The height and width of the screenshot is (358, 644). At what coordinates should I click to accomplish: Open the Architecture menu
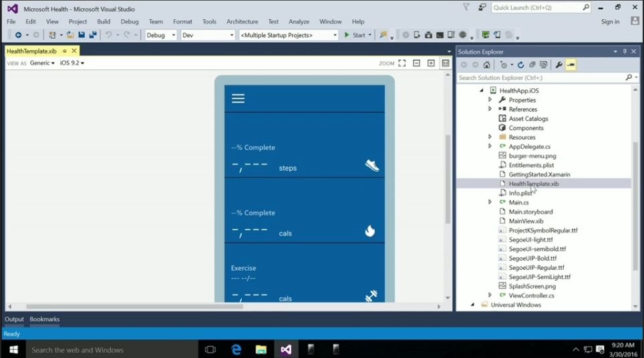[x=242, y=21]
